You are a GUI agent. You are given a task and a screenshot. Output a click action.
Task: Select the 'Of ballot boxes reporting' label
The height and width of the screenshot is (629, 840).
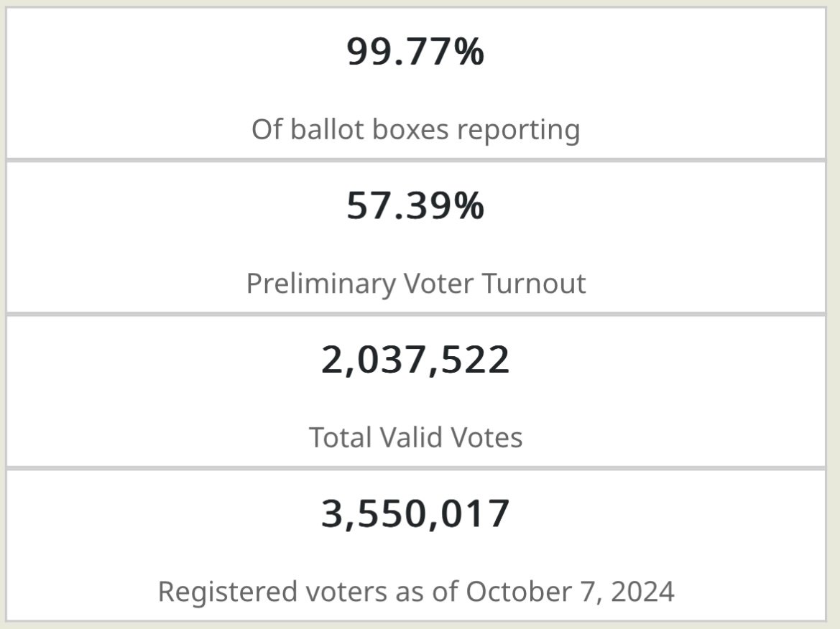click(416, 130)
